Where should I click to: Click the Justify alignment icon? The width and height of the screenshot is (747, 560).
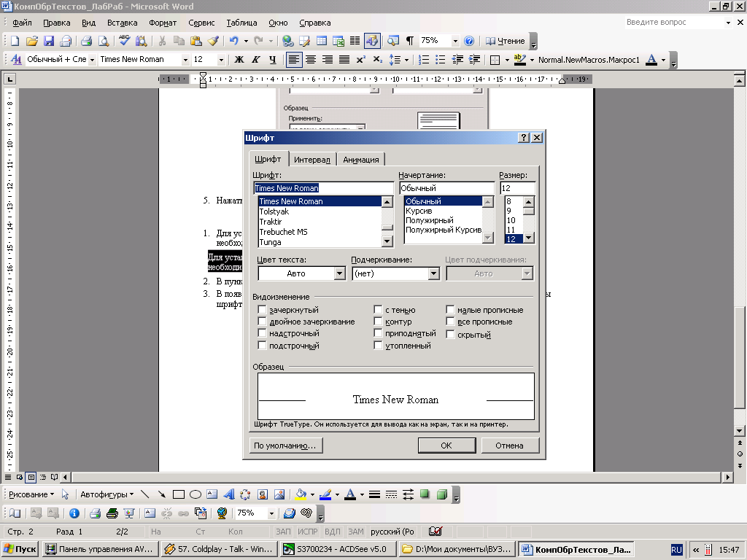click(344, 60)
